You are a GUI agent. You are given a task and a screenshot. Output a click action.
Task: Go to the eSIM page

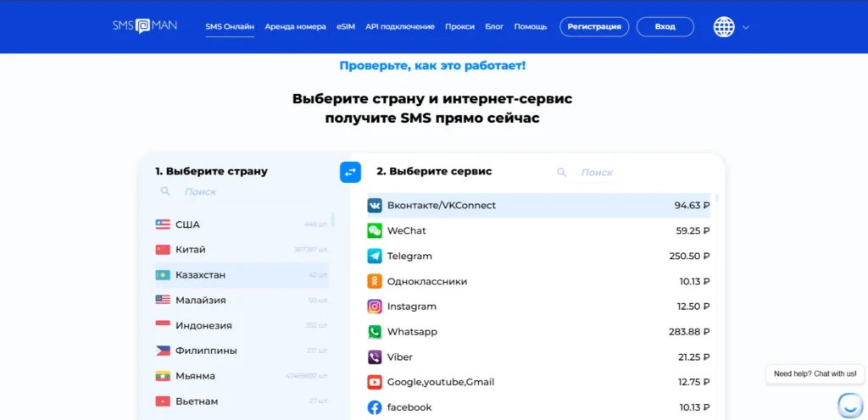pyautogui.click(x=346, y=26)
